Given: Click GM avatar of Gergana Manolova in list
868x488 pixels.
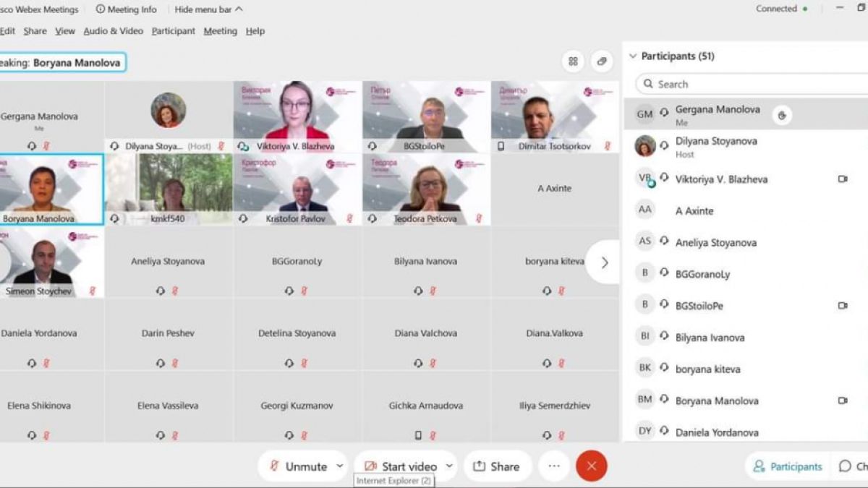Looking at the screenshot, I should click(x=644, y=115).
